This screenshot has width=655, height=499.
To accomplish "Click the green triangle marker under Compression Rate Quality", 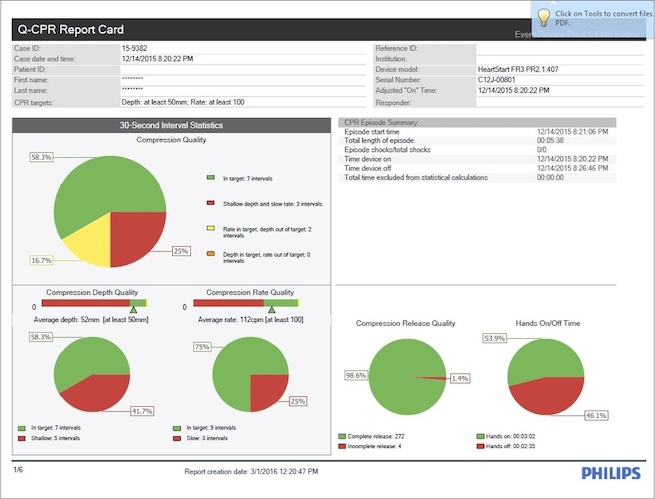I will coord(270,312).
